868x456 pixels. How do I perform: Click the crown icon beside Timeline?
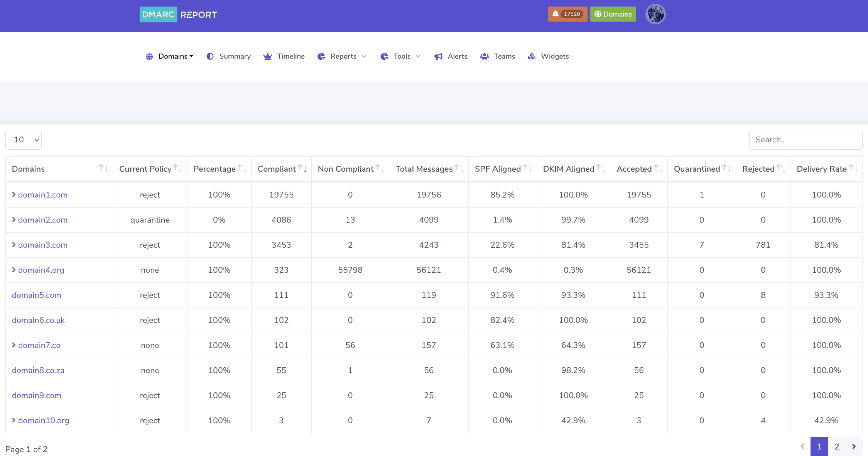267,56
